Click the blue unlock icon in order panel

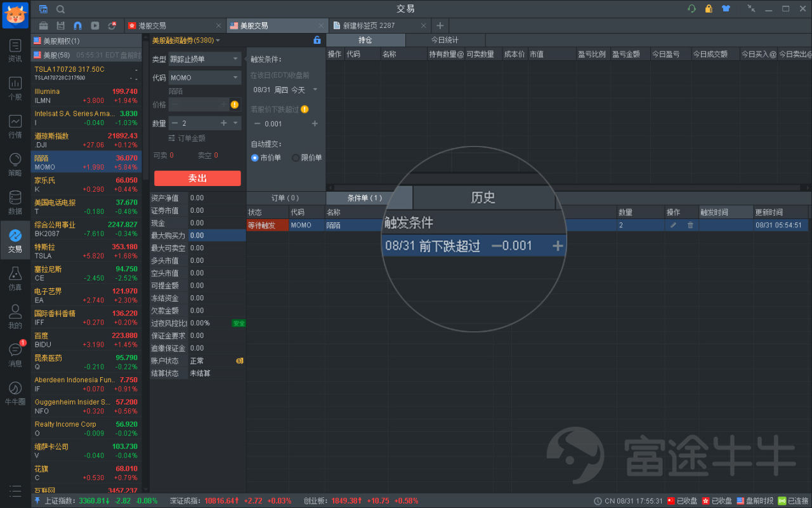coord(317,40)
